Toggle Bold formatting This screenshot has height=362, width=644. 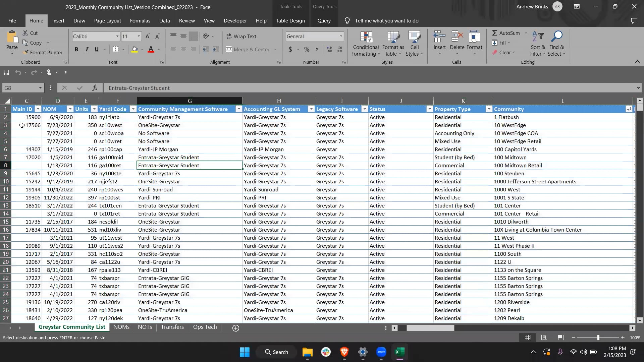click(76, 49)
